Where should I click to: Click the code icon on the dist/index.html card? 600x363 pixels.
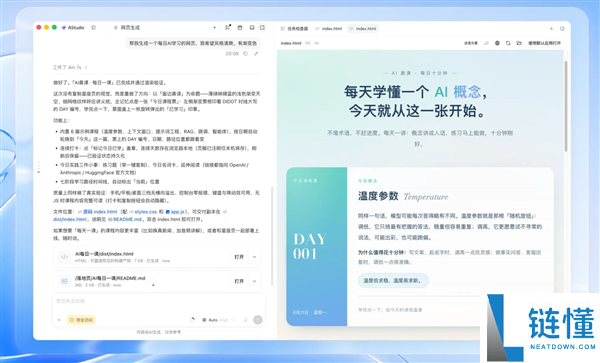pos(64,257)
